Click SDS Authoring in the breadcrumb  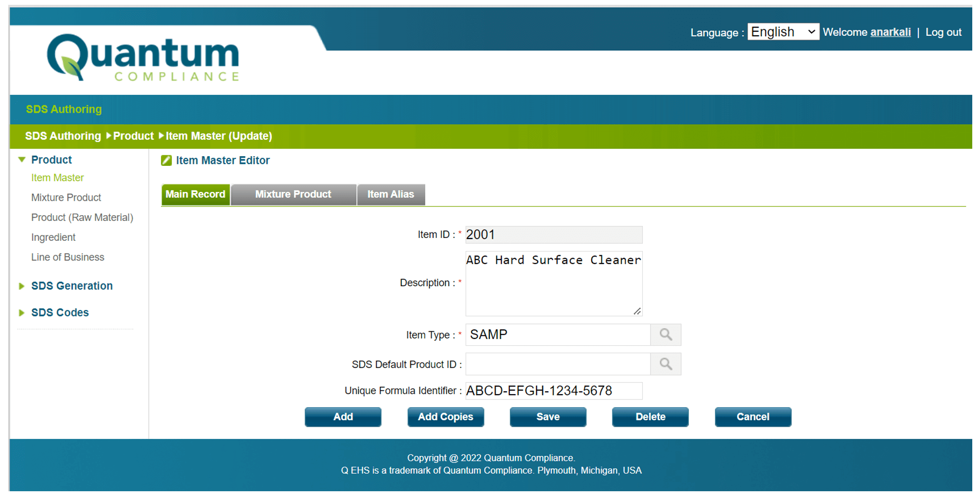63,136
